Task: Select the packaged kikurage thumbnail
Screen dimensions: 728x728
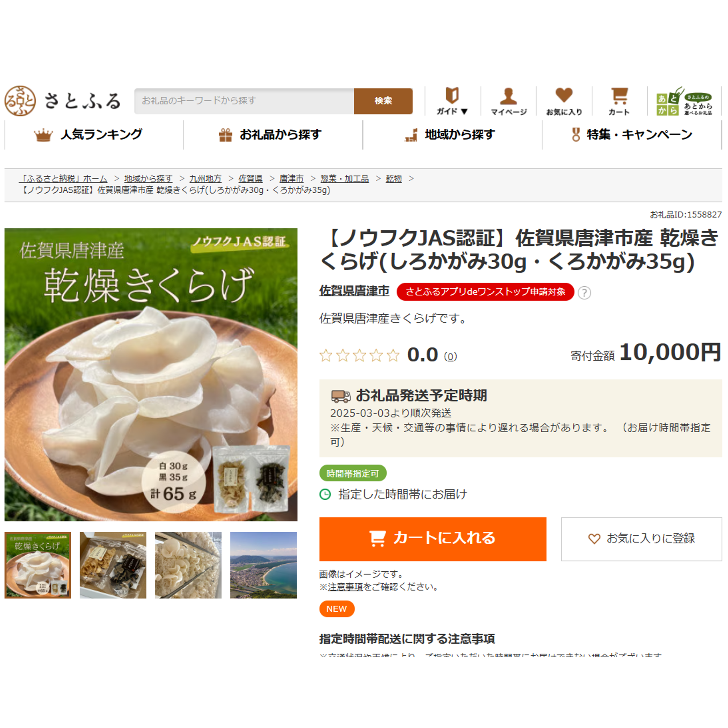Action: 113,565
